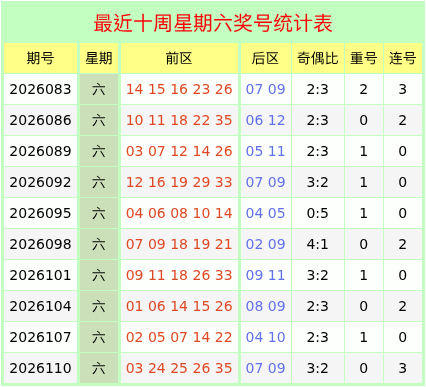Image resolution: width=426 pixels, height=387 pixels.
Task: Select front numbers 12 16 19 29 33
Action: (x=179, y=182)
